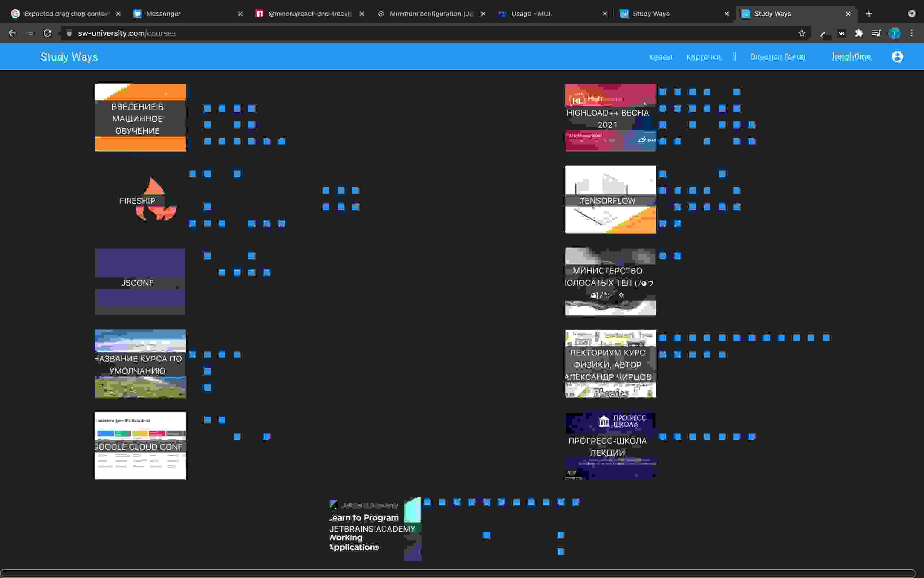
Task: Open the Дискуссии (бета) navigation link
Action: (777, 57)
